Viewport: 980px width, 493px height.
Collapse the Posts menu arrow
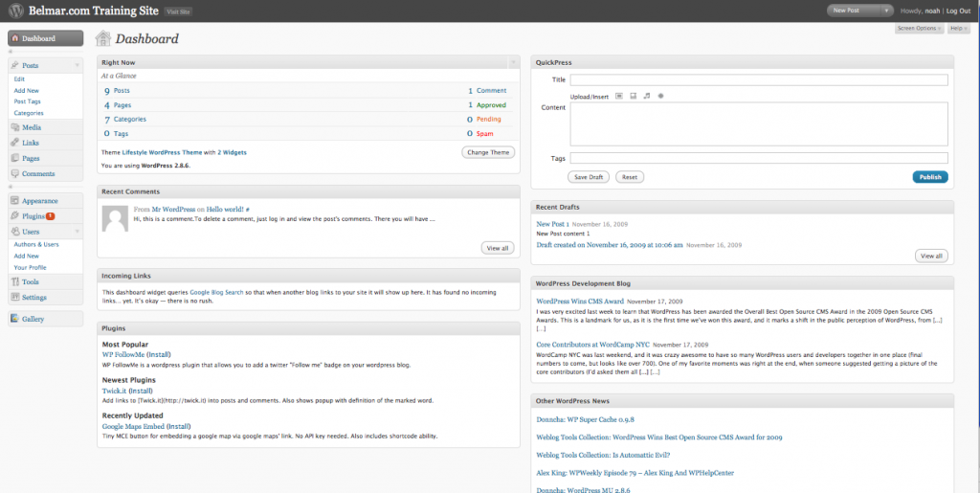(77, 65)
